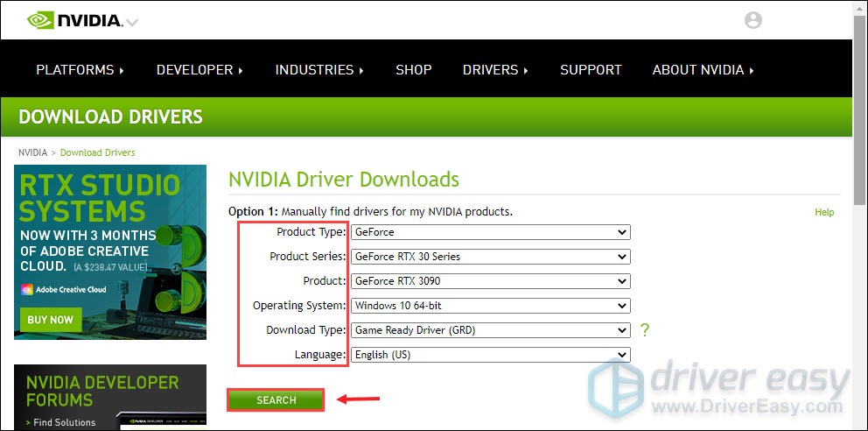This screenshot has width=868, height=431.
Task: Click the Download Drivers breadcrumb link
Action: (97, 152)
